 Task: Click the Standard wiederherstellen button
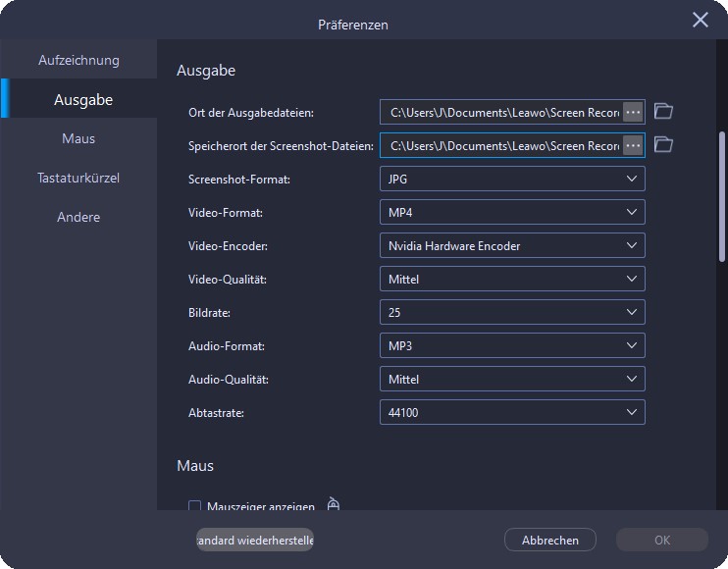[x=255, y=540]
